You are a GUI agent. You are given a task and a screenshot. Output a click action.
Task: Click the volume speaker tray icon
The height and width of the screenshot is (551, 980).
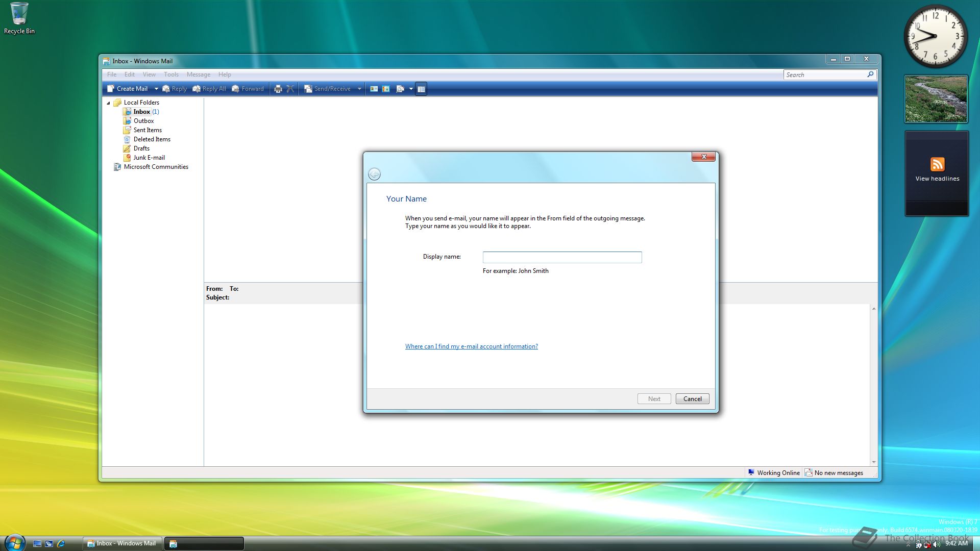pos(936,544)
